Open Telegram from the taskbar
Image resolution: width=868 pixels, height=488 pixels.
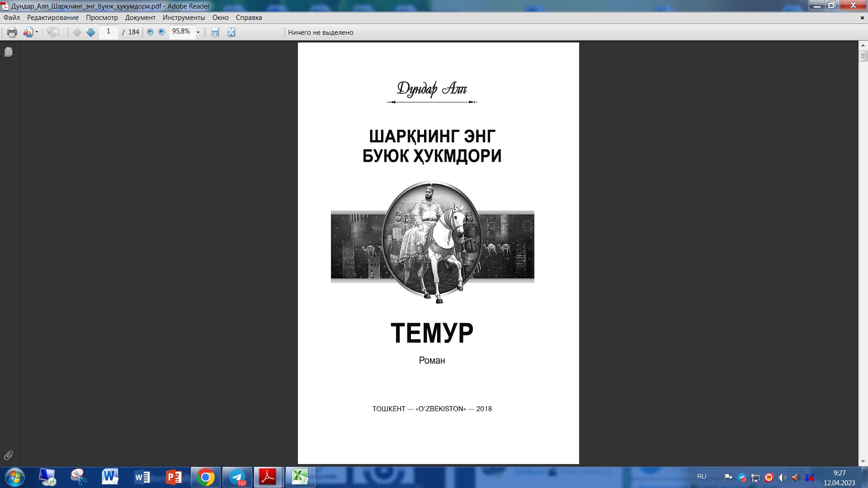coord(237,477)
